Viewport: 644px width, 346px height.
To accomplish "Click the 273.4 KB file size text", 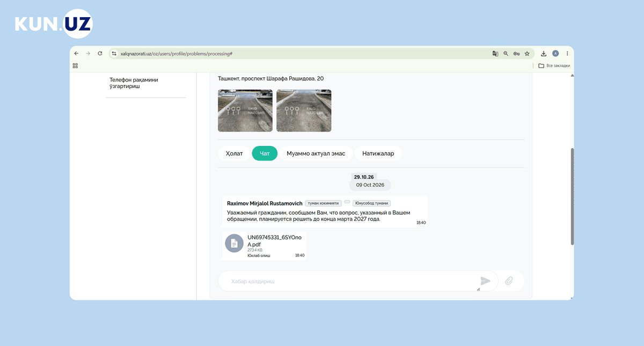I will click(x=255, y=250).
